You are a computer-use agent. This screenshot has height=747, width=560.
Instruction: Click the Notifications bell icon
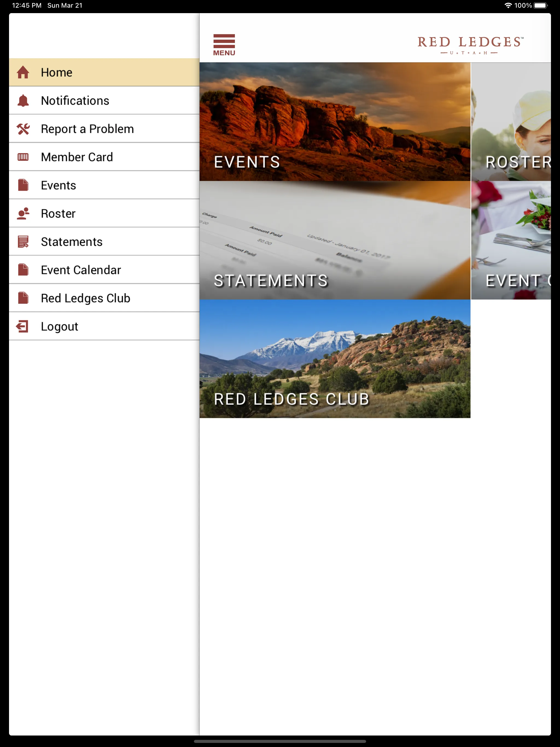[24, 101]
